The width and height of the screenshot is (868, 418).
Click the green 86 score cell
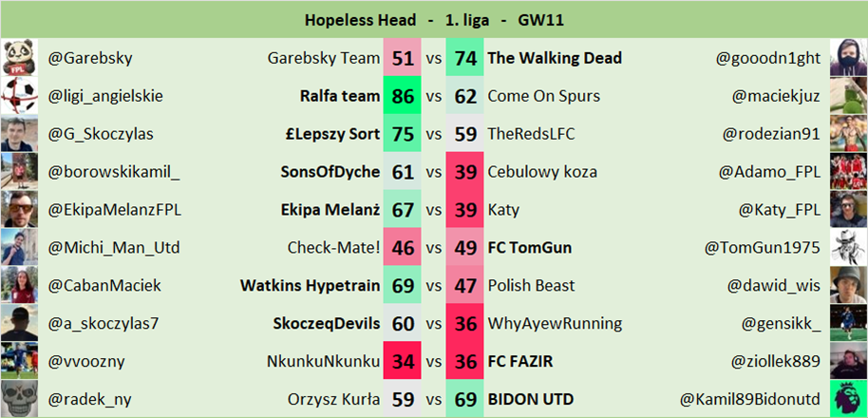[403, 96]
